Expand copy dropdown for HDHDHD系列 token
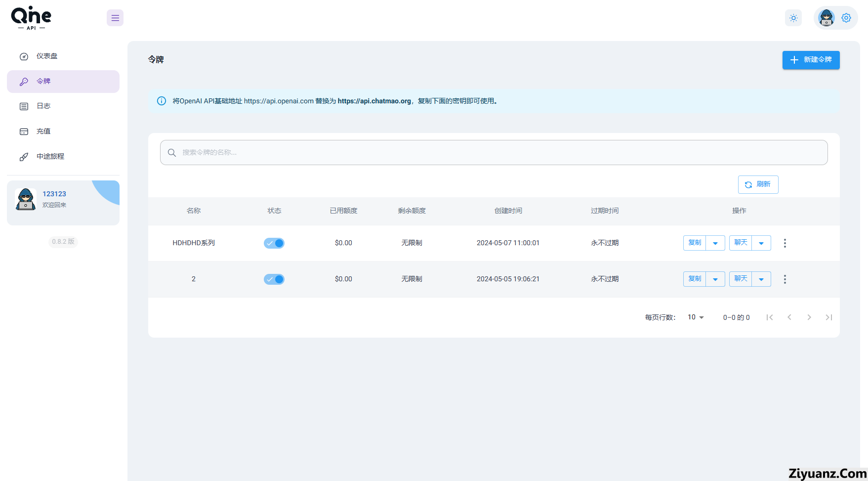 pyautogui.click(x=715, y=243)
